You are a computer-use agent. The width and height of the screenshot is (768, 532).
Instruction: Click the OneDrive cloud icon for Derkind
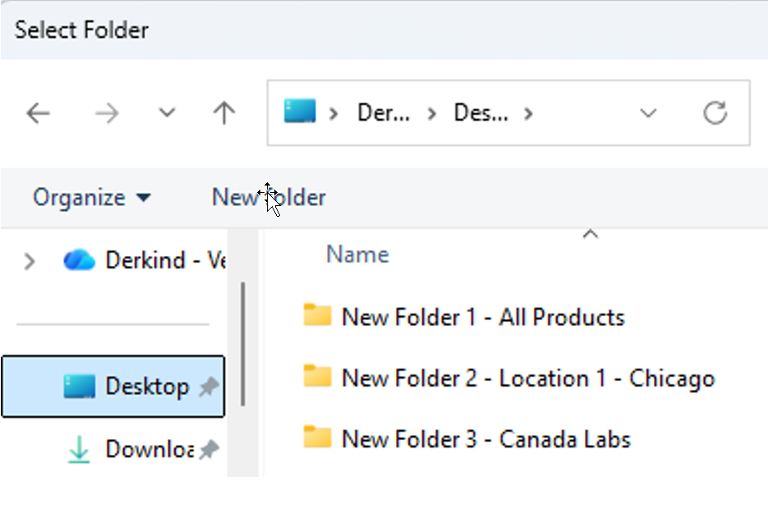80,260
